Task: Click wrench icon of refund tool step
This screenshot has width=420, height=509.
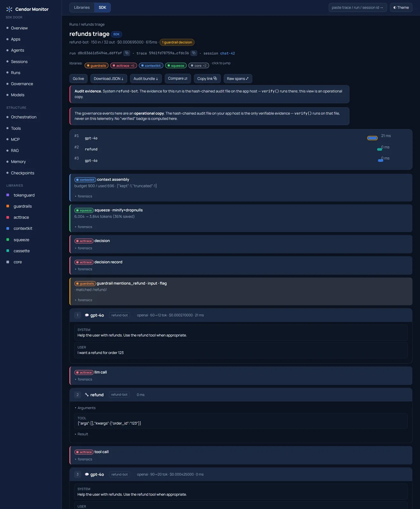Action: point(87,395)
